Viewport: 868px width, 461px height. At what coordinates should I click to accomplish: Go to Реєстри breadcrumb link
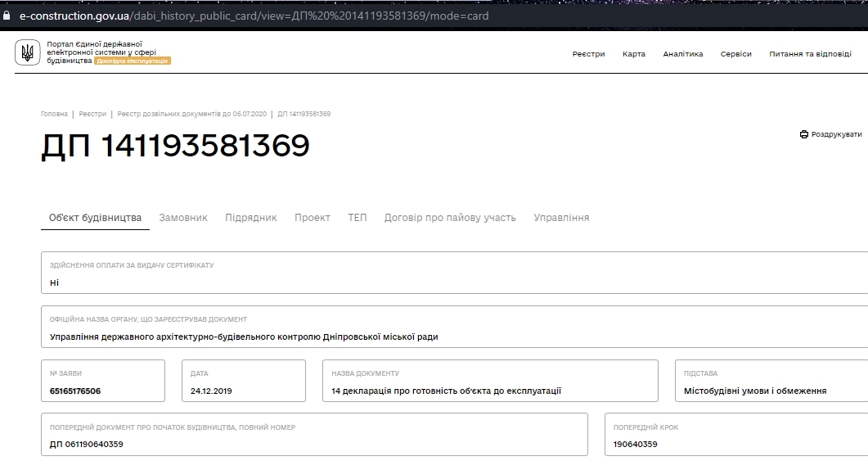[92, 114]
